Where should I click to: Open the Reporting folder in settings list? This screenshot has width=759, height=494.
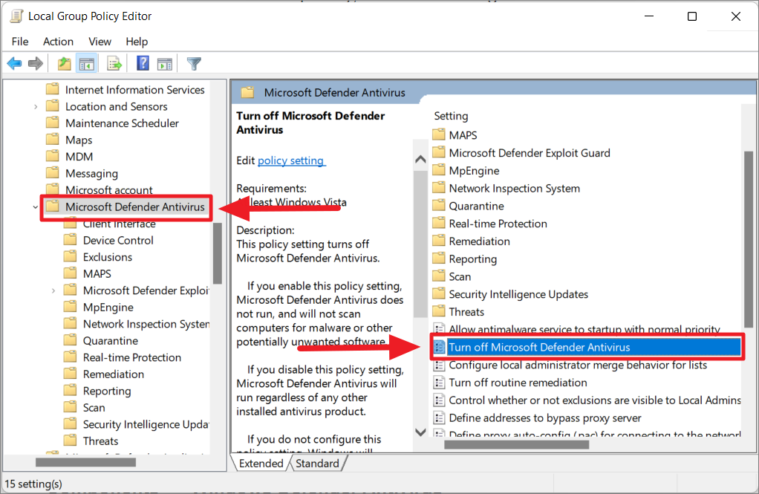click(x=472, y=259)
